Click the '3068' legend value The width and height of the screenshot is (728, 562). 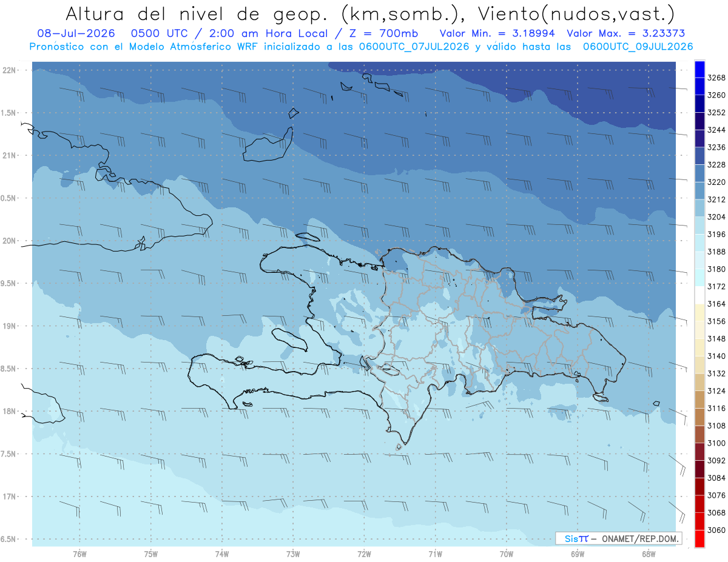pyautogui.click(x=716, y=513)
